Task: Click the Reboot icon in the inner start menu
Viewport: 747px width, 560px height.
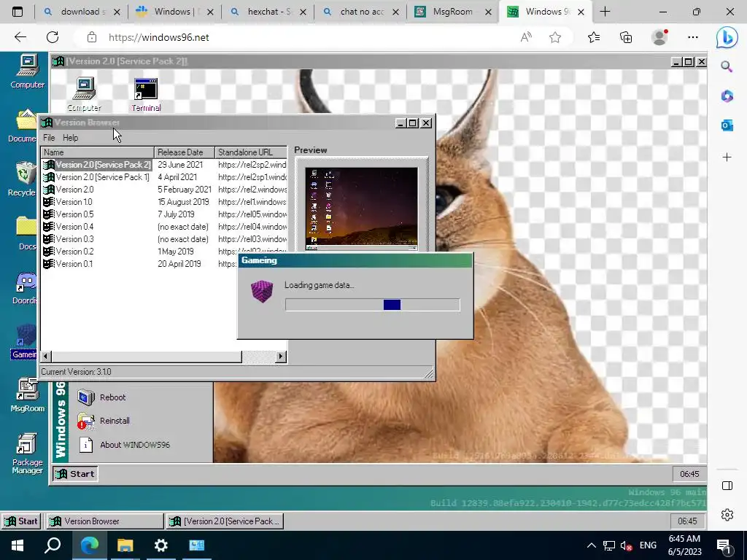Action: tap(86, 397)
